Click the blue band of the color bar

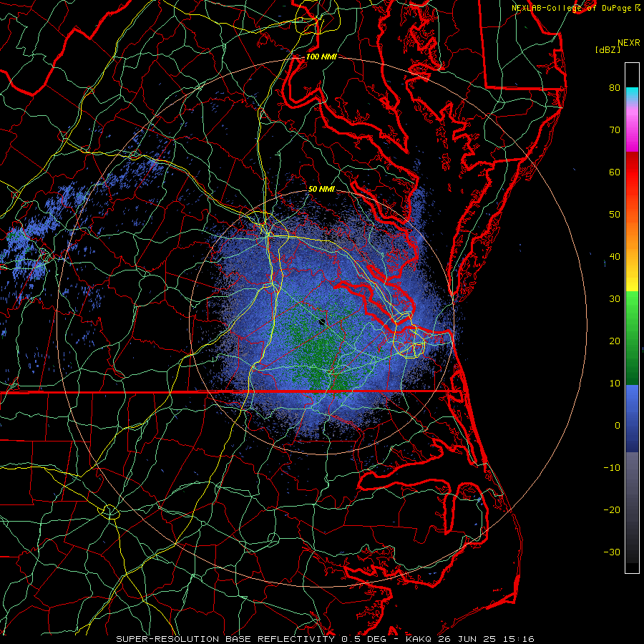[x=632, y=418]
